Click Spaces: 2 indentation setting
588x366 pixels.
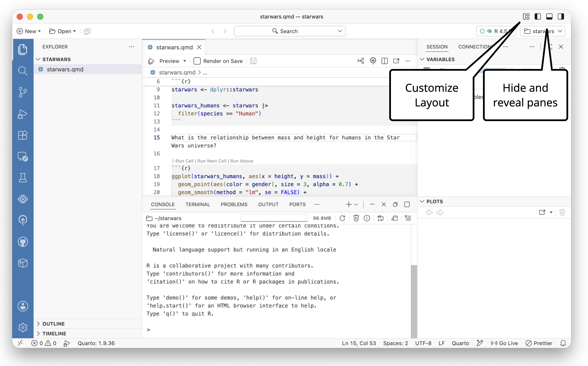[396, 343]
